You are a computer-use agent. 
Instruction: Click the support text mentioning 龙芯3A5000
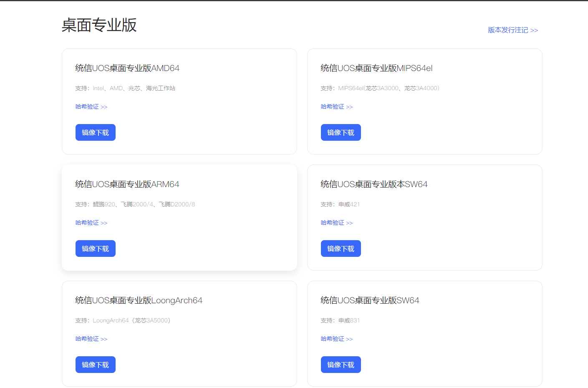pyautogui.click(x=123, y=320)
